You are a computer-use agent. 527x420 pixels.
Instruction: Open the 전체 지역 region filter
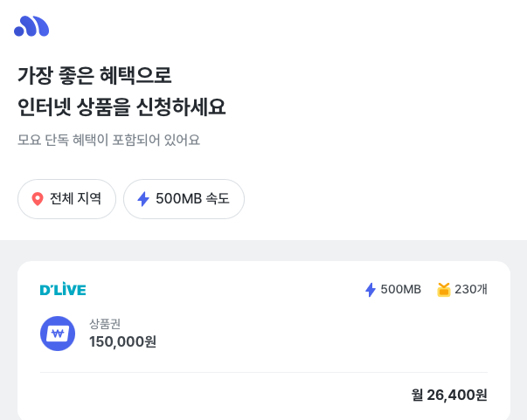click(x=67, y=199)
